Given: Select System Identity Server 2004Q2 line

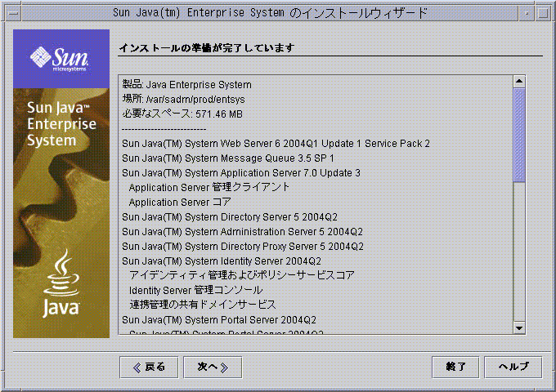Looking at the screenshot, I should tap(222, 261).
